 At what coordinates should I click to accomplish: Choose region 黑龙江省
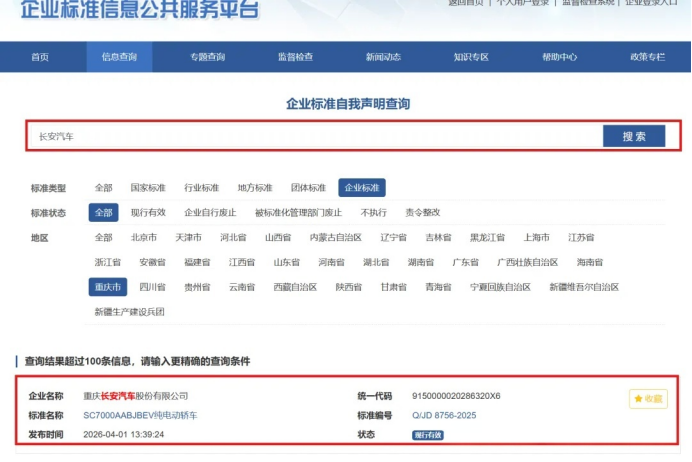[x=487, y=237]
